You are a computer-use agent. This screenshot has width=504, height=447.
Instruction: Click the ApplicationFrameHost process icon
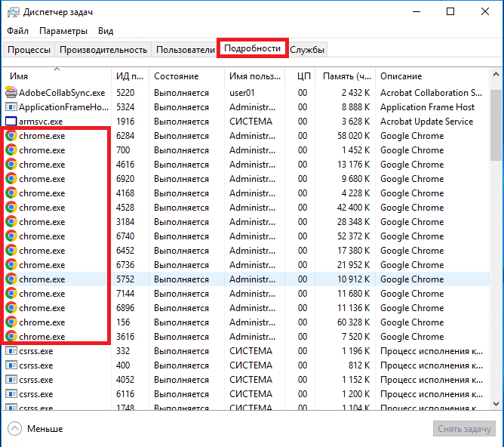pyautogui.click(x=11, y=107)
